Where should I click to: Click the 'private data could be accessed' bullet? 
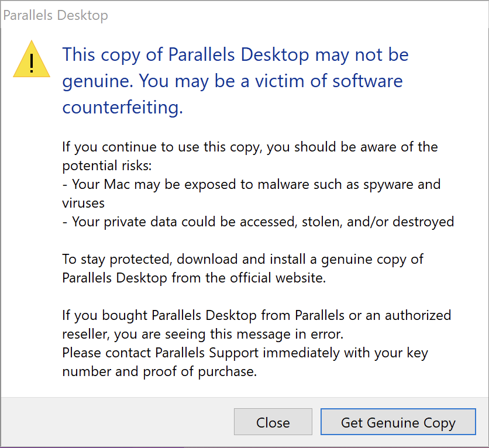(258, 222)
